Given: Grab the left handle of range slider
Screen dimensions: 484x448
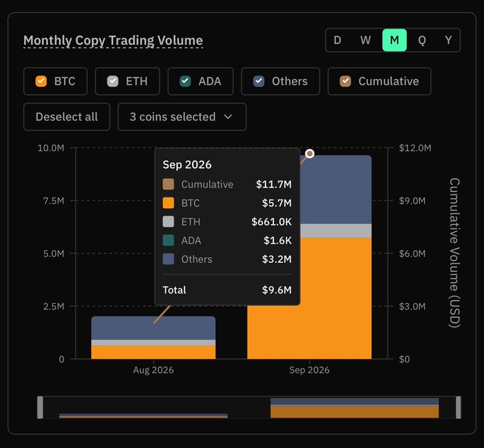Looking at the screenshot, I should pos(40,407).
